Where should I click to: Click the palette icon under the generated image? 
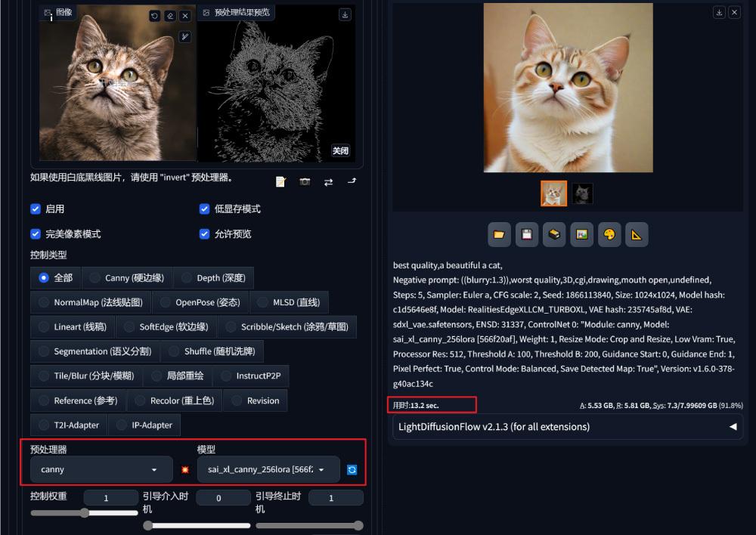[609, 234]
